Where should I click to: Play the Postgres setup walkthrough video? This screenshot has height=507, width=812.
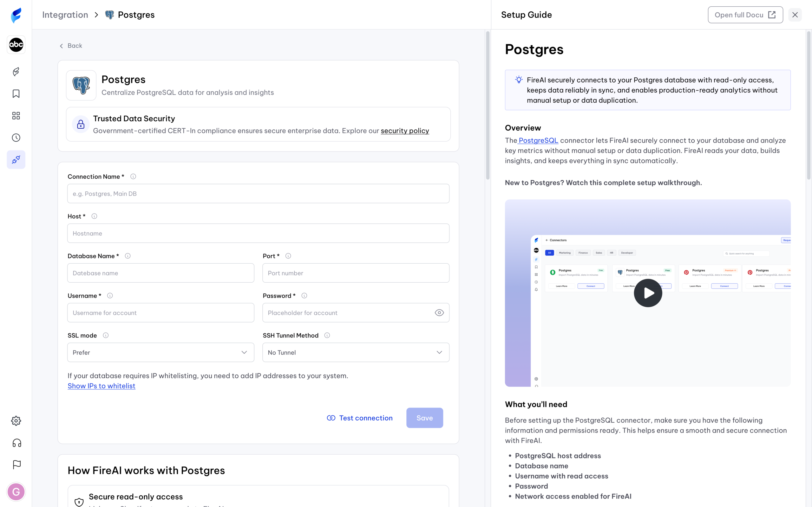pos(648,292)
